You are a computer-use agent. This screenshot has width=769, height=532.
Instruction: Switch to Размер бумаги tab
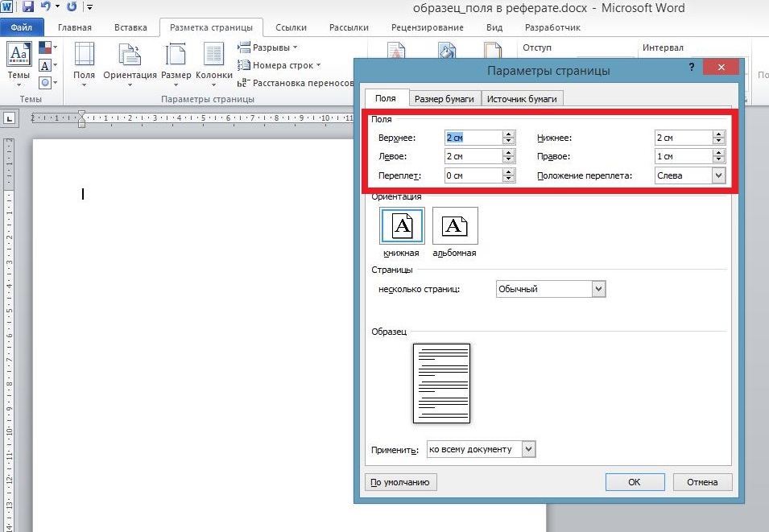coord(445,99)
